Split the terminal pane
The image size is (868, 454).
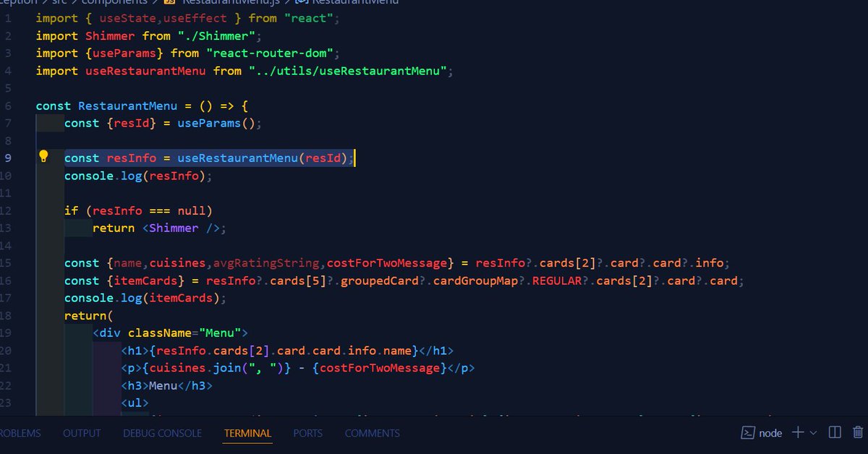tap(835, 432)
